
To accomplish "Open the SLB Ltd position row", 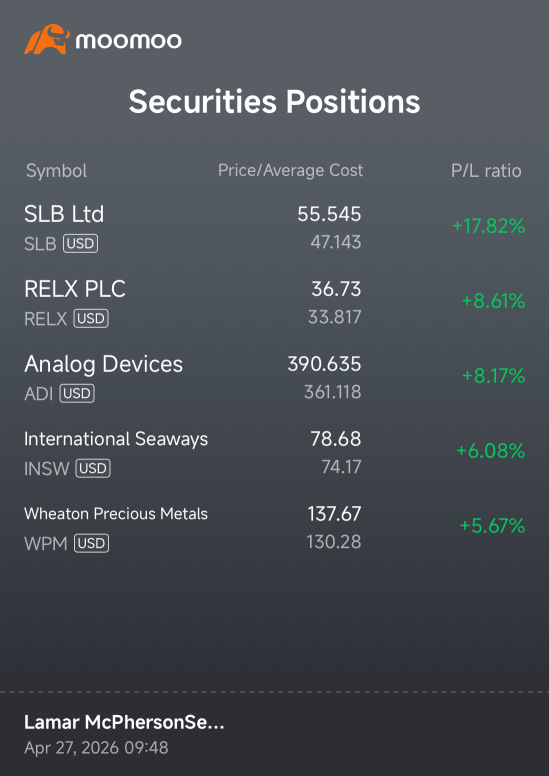I will (x=274, y=228).
